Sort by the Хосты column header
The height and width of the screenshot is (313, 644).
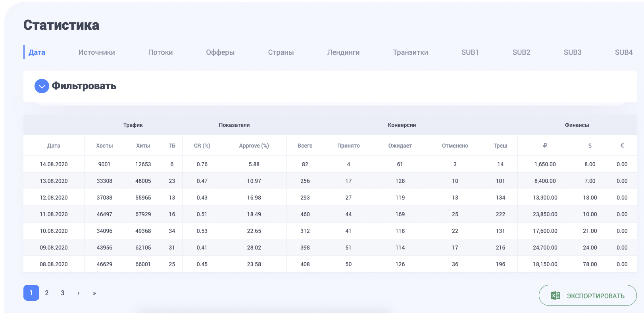click(x=104, y=146)
